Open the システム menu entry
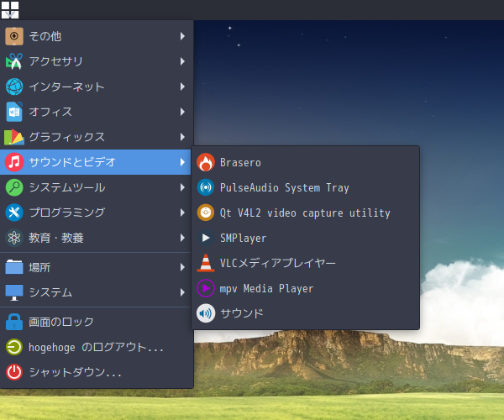This screenshot has height=420, width=504. (96, 292)
